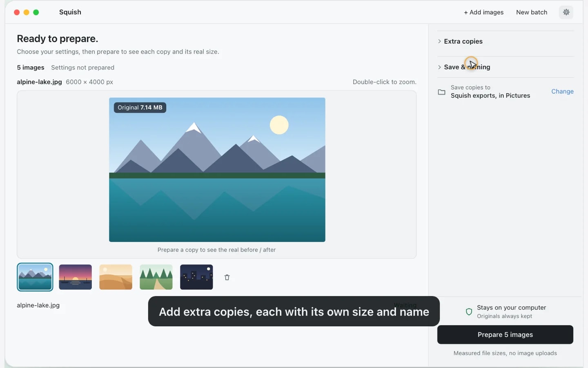The height and width of the screenshot is (368, 588).
Task: Select the alpine lake thumbnail
Action: [x=35, y=277]
